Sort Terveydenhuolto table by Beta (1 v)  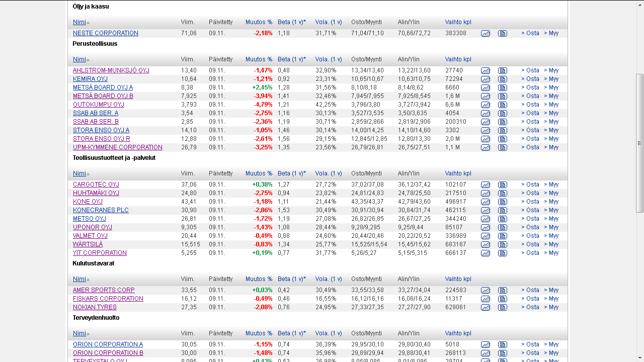pyautogui.click(x=291, y=333)
